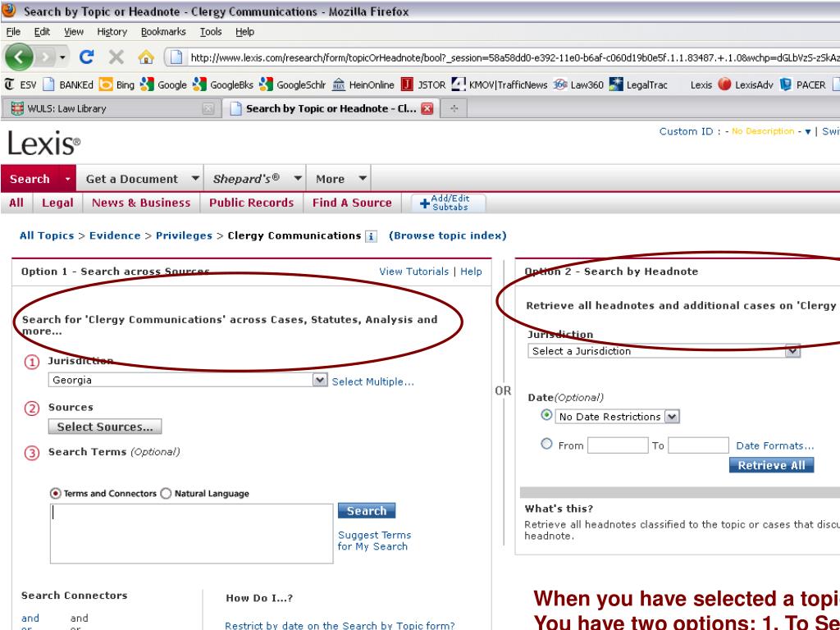
Task: Open the JSTOR bookmark
Action: pos(423,84)
